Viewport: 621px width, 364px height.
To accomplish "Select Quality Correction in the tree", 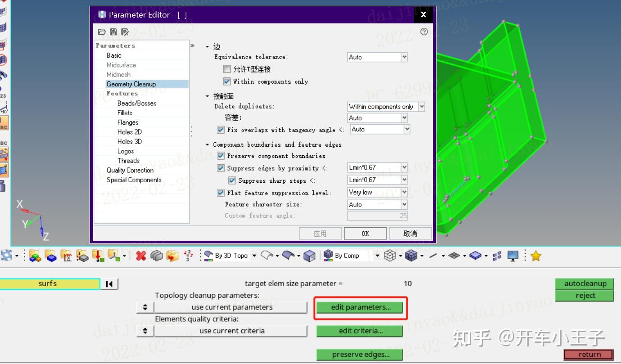I will click(x=130, y=171).
